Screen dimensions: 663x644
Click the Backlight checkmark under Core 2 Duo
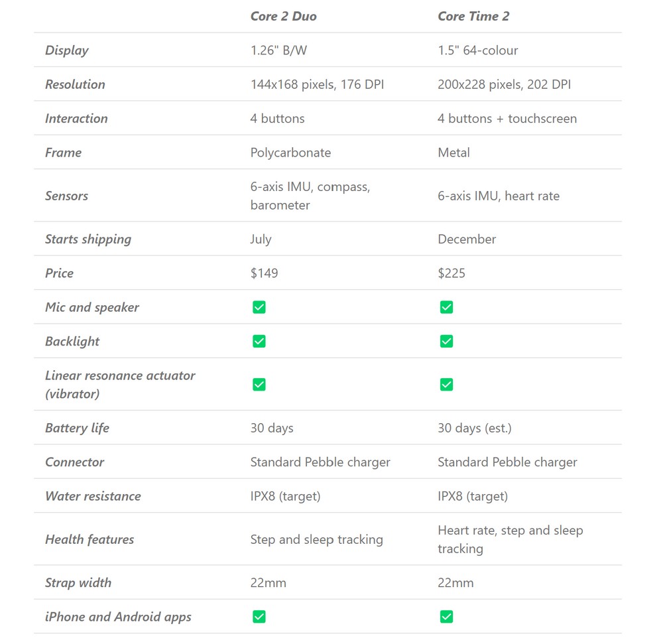pos(259,341)
